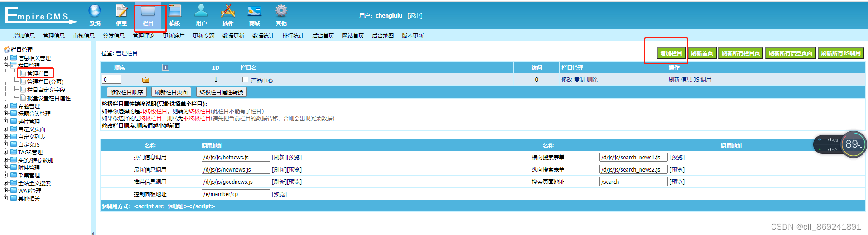Open 版本更新 in the submenu bar

[x=413, y=36]
